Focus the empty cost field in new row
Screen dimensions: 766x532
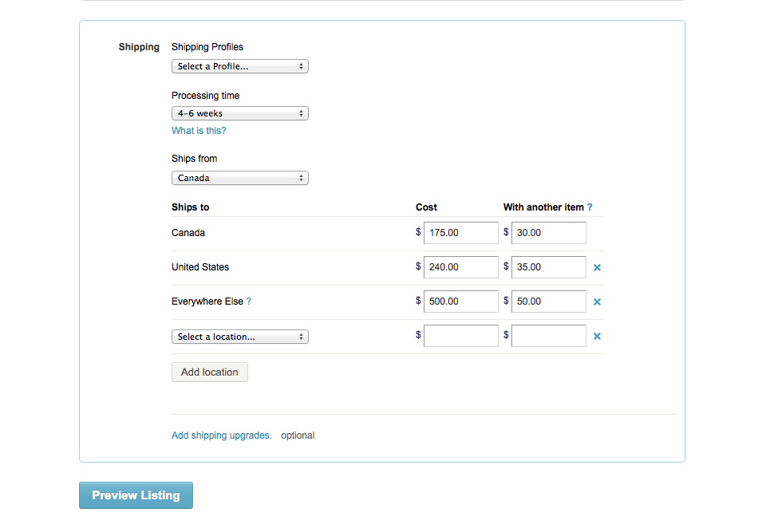[x=461, y=336]
